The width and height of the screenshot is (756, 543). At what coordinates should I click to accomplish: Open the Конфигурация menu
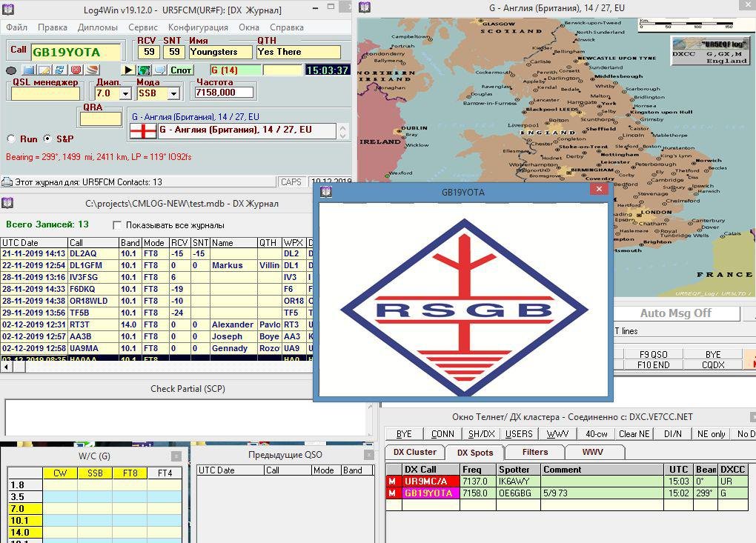tap(198, 27)
